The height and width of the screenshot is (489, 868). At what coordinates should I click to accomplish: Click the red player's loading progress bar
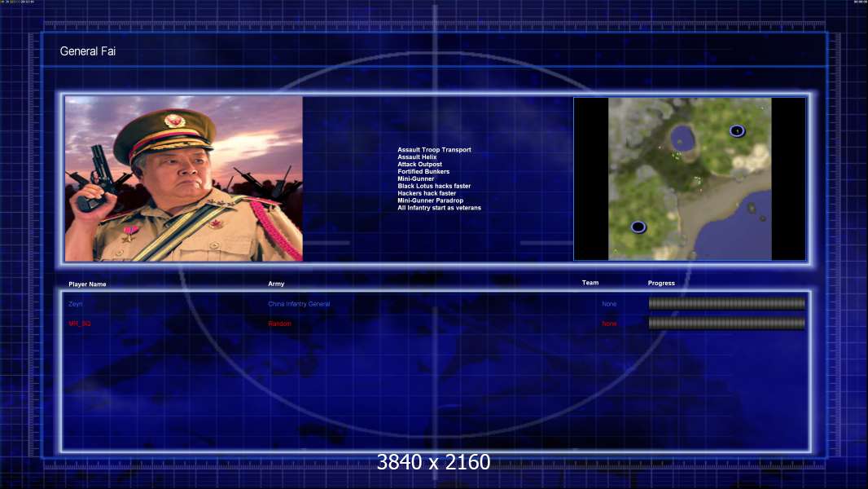click(x=727, y=324)
